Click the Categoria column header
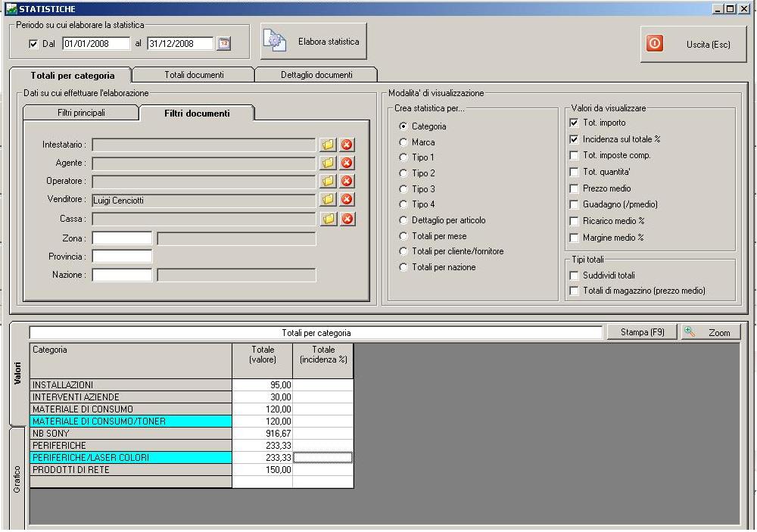Screen dimensions: 757x532 pyautogui.click(x=131, y=361)
